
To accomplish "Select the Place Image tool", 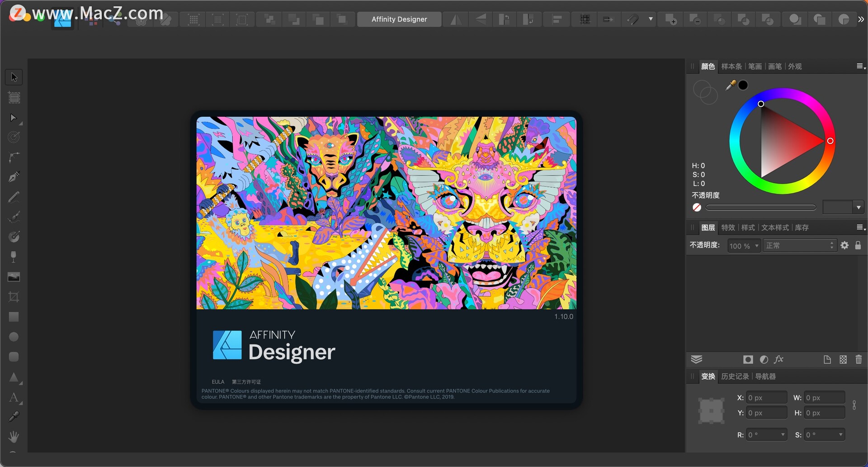I will [14, 277].
